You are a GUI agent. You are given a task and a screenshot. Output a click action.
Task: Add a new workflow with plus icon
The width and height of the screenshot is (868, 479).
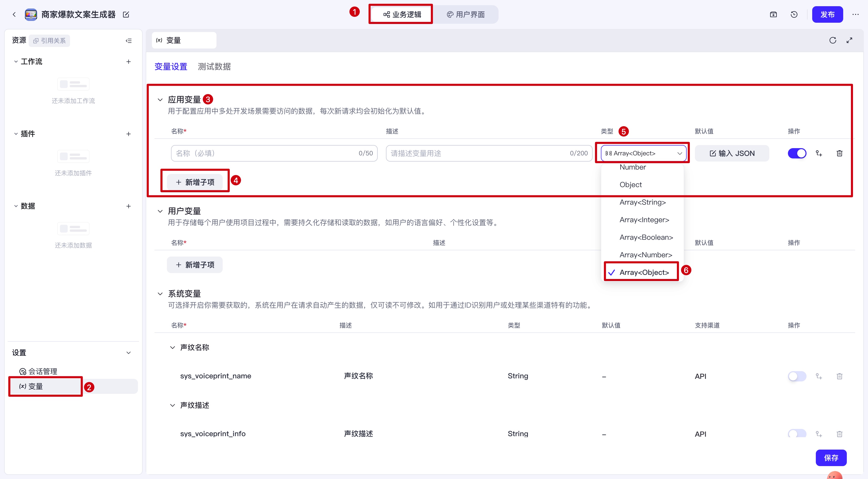pyautogui.click(x=128, y=62)
